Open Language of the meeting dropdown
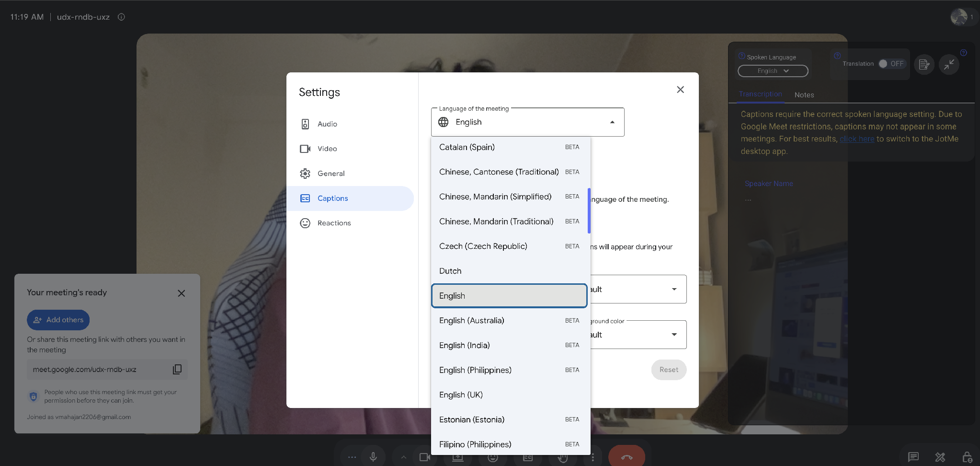This screenshot has height=466, width=980. coord(528,122)
